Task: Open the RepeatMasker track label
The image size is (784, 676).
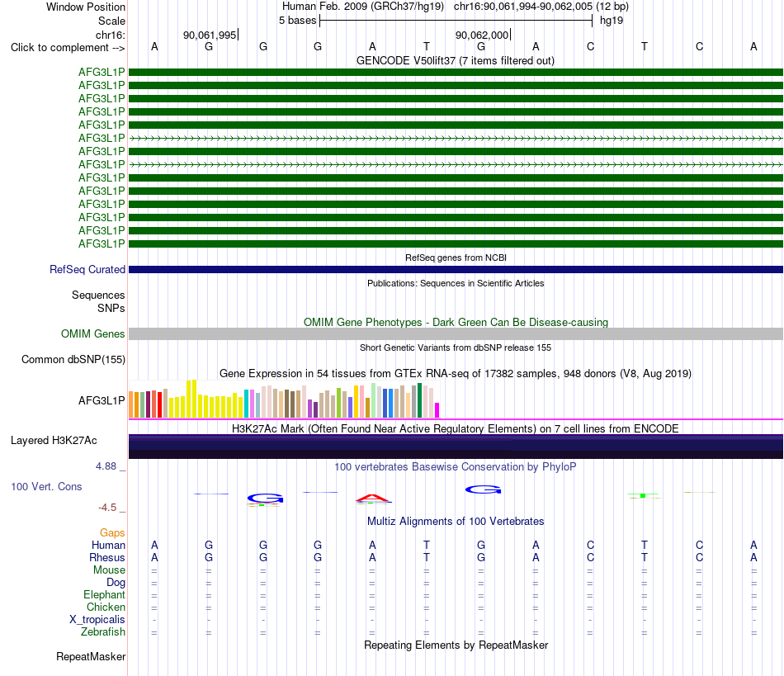Action: pyautogui.click(x=91, y=656)
